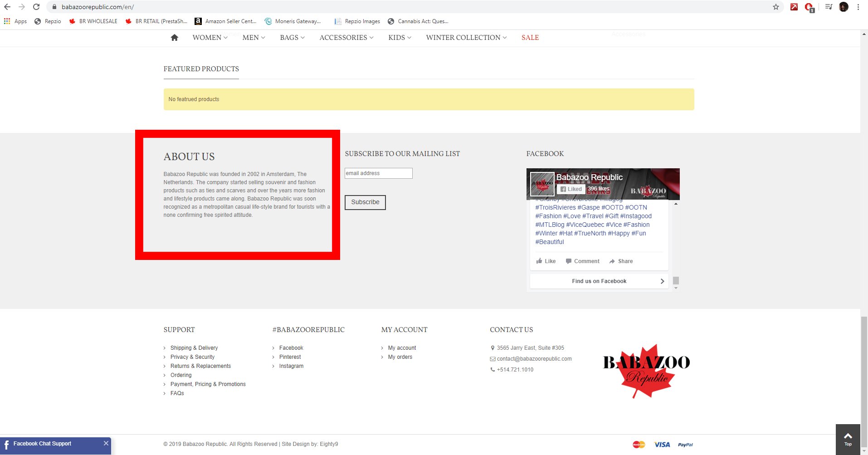Open Privacy & Security link
Image resolution: width=868 pixels, height=455 pixels.
(192, 357)
